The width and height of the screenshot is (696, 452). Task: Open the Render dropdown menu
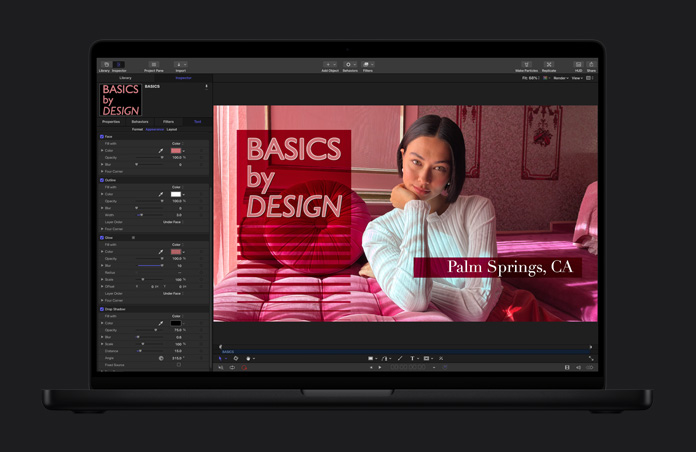tap(561, 78)
